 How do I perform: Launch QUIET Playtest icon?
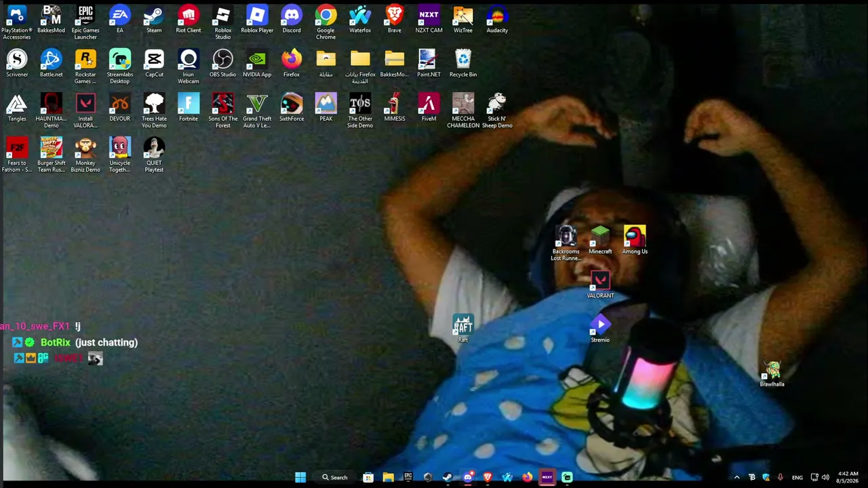tap(154, 155)
